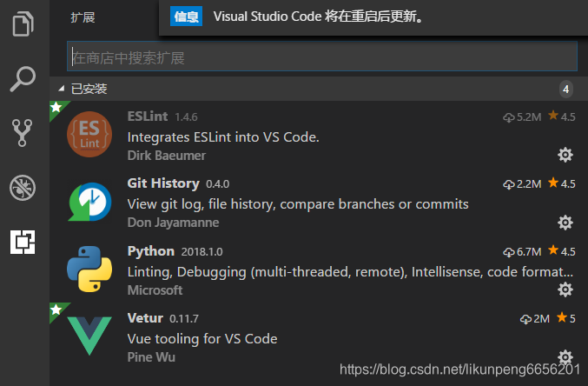Viewport: 588px width, 386px height.
Task: Click the Vetur green V logo
Action: 89,335
